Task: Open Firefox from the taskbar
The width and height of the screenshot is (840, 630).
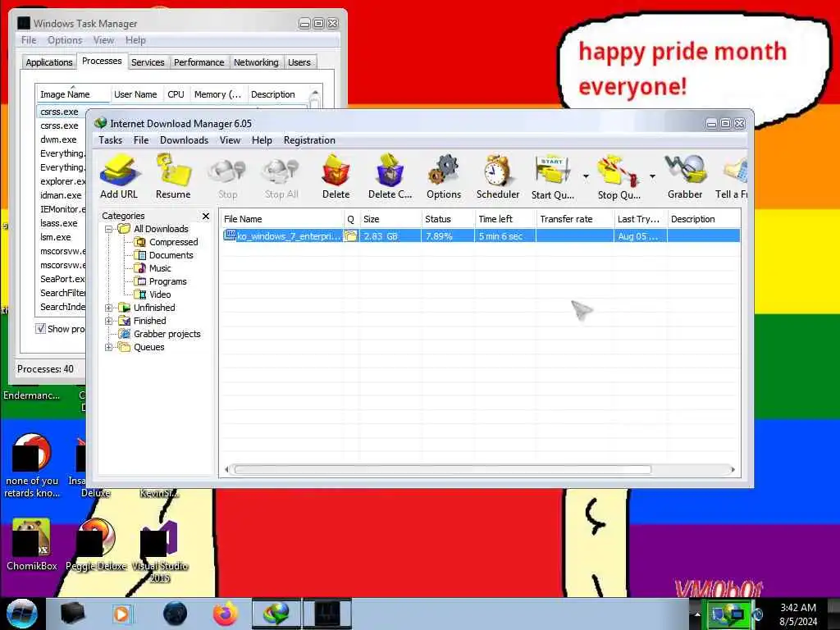Action: (226, 614)
